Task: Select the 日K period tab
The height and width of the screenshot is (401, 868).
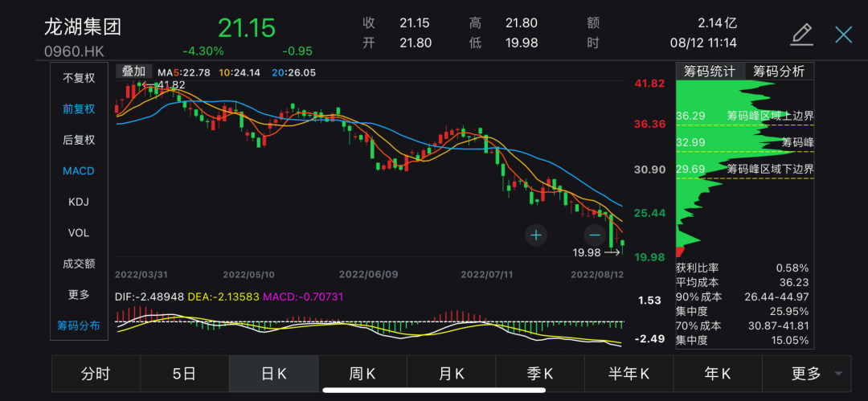Action: 273,374
